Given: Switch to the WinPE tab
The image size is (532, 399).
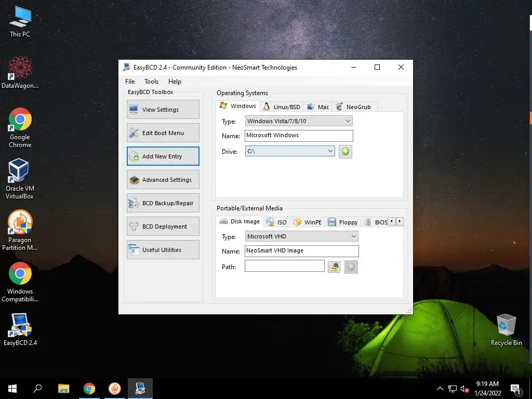Looking at the screenshot, I should [x=308, y=222].
